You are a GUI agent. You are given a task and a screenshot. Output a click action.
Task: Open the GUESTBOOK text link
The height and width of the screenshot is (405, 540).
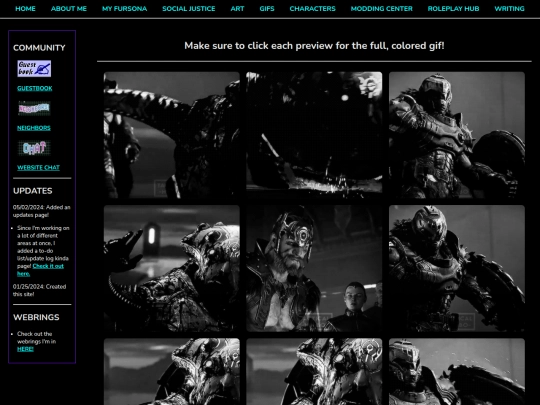[x=35, y=89]
